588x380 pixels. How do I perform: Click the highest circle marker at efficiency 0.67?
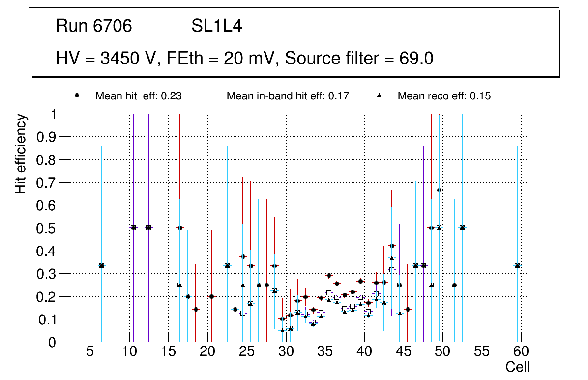tap(439, 190)
